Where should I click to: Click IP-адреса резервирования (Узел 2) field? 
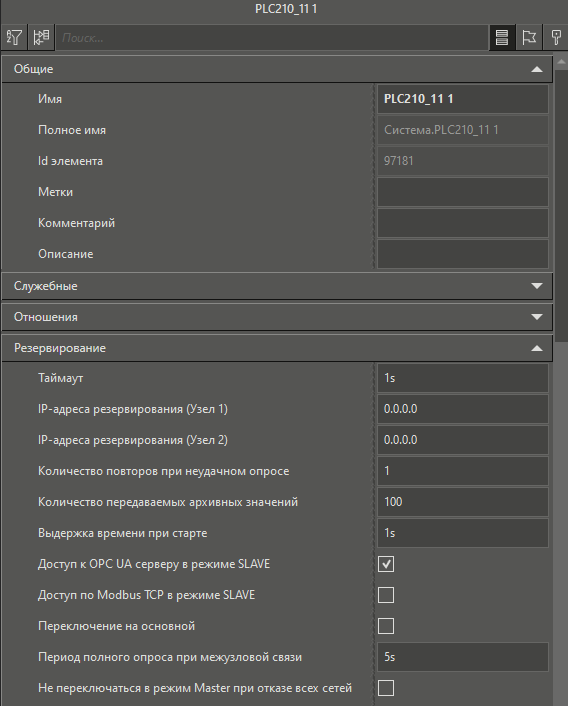pos(463,440)
